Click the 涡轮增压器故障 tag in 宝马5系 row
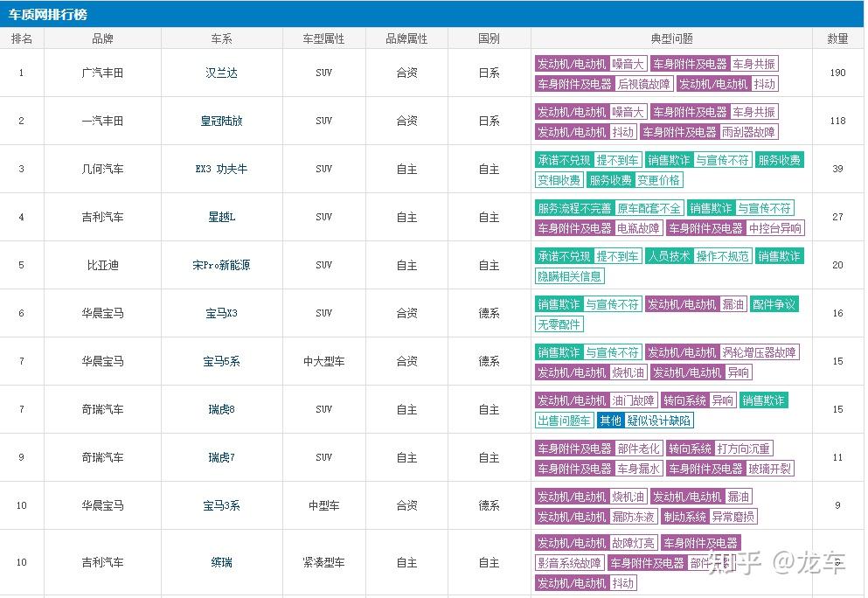 click(759, 352)
